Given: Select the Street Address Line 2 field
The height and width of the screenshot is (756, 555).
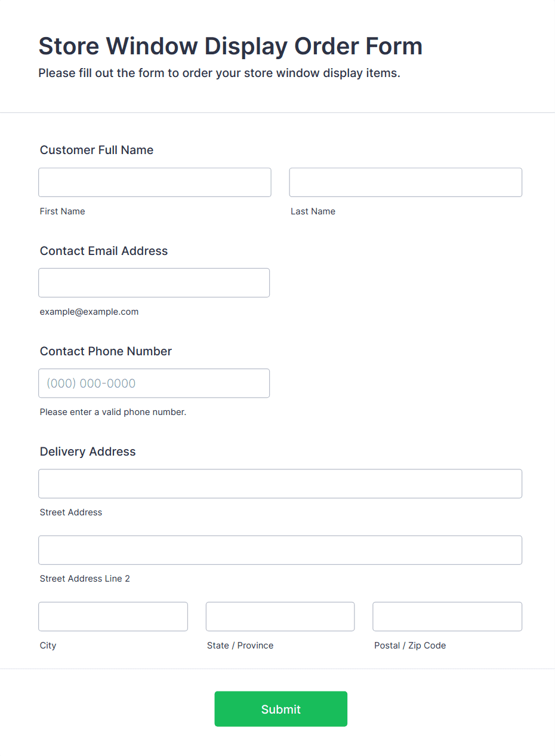Looking at the screenshot, I should coord(280,550).
